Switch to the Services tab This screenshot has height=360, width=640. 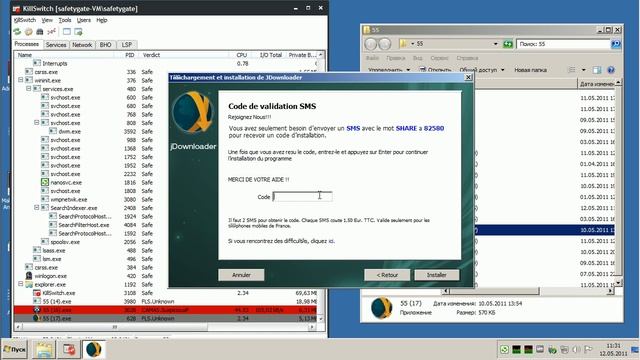(56, 45)
